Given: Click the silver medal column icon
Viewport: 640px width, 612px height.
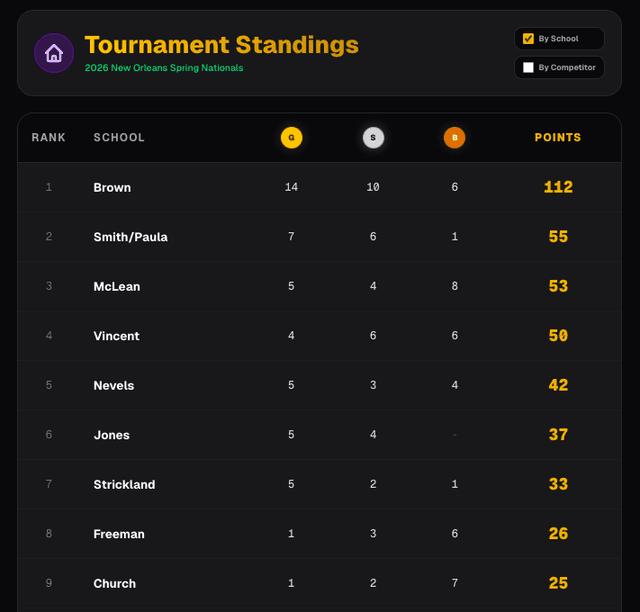Looking at the screenshot, I should click(373, 138).
